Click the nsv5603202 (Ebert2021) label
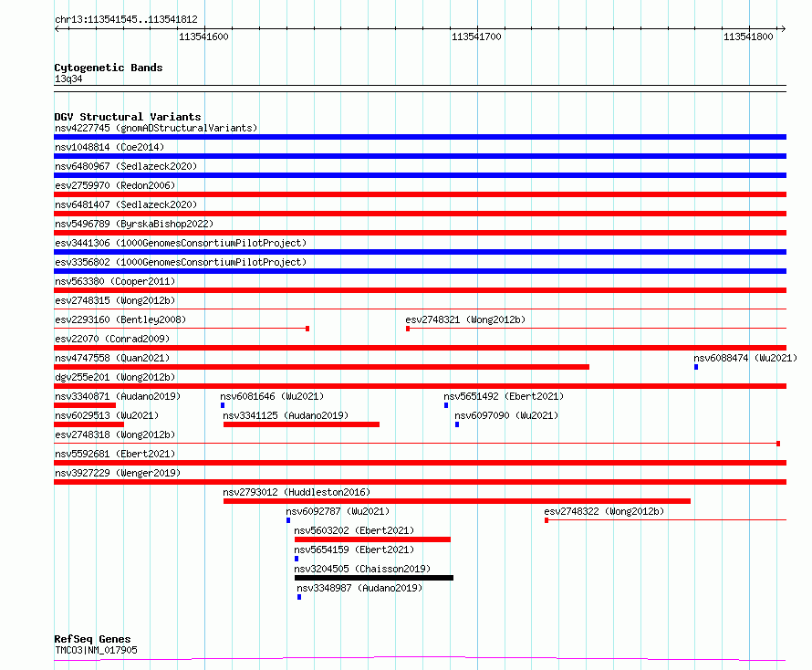The image size is (812, 670). [354, 530]
